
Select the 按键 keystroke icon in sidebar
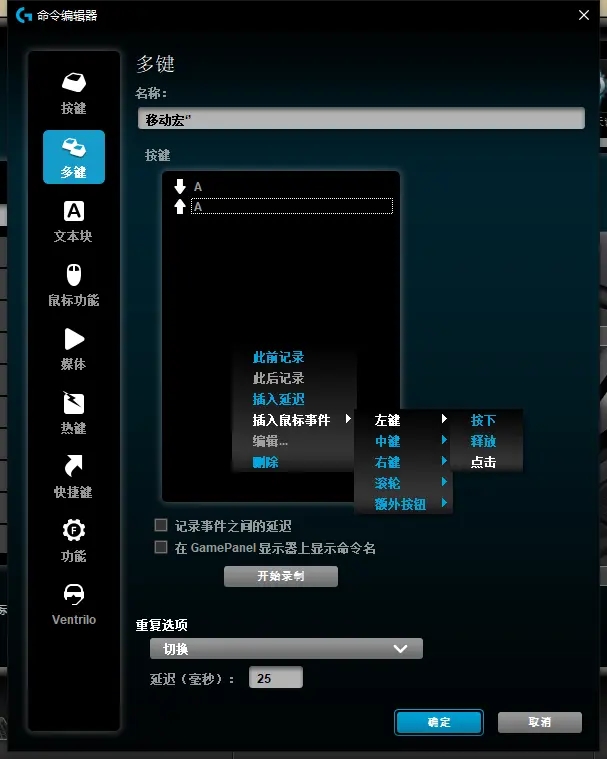(74, 84)
